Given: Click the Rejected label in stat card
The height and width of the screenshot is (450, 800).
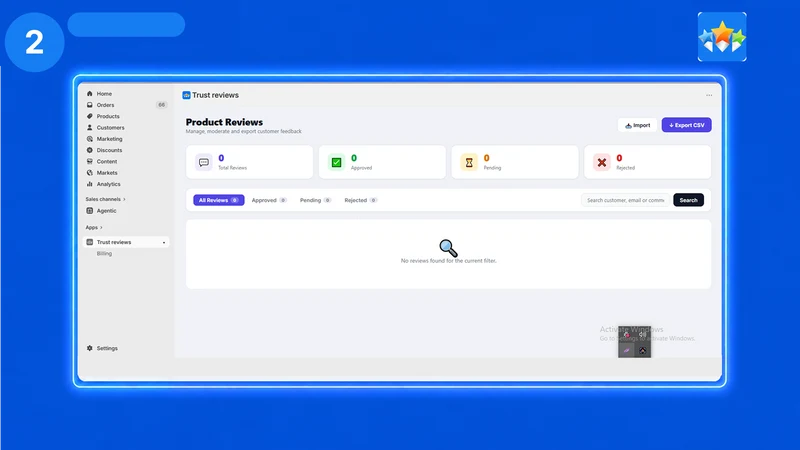Looking at the screenshot, I should point(626,168).
